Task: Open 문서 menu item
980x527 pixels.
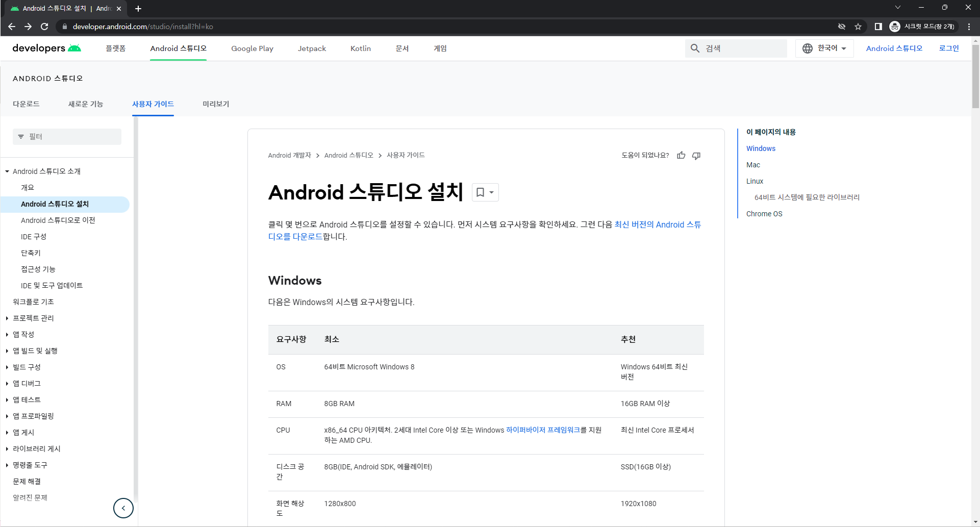Action: [x=402, y=48]
